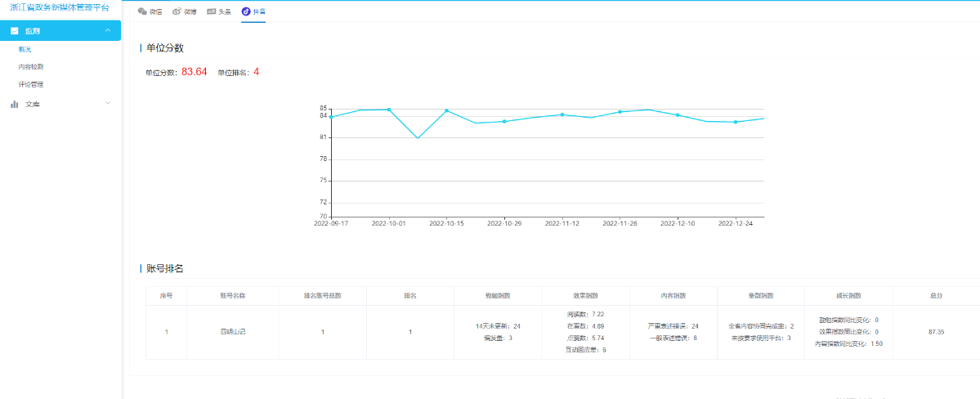The height and width of the screenshot is (399, 980).
Task: Click the 2022-12-10 chart data point
Action: pos(678,115)
